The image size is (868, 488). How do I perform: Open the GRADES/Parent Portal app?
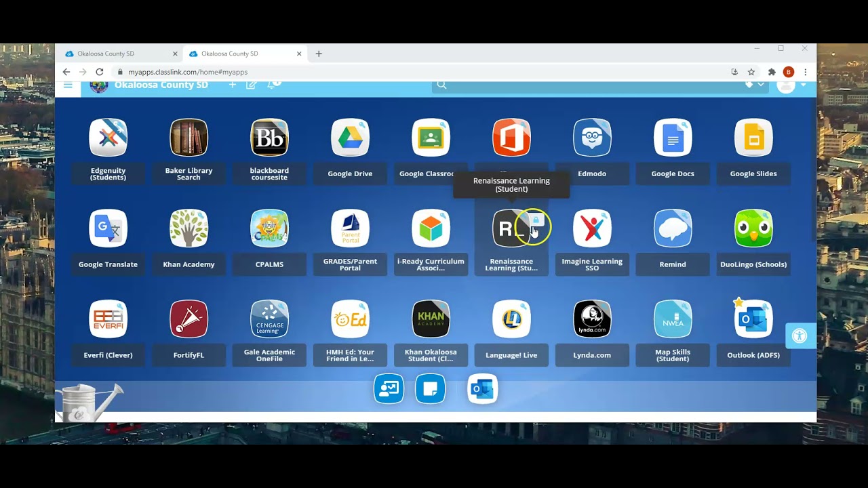pyautogui.click(x=350, y=228)
